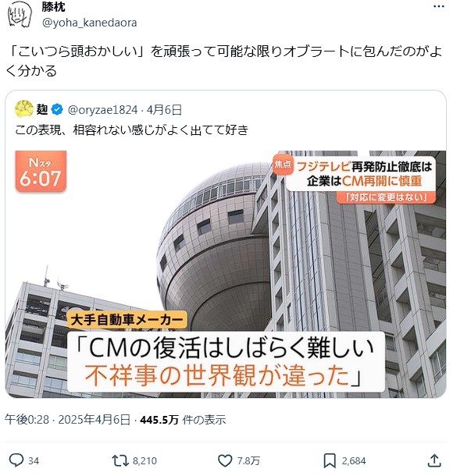453x476 pixels.
Task: Like the post with heart icon
Action: pyautogui.click(x=225, y=460)
